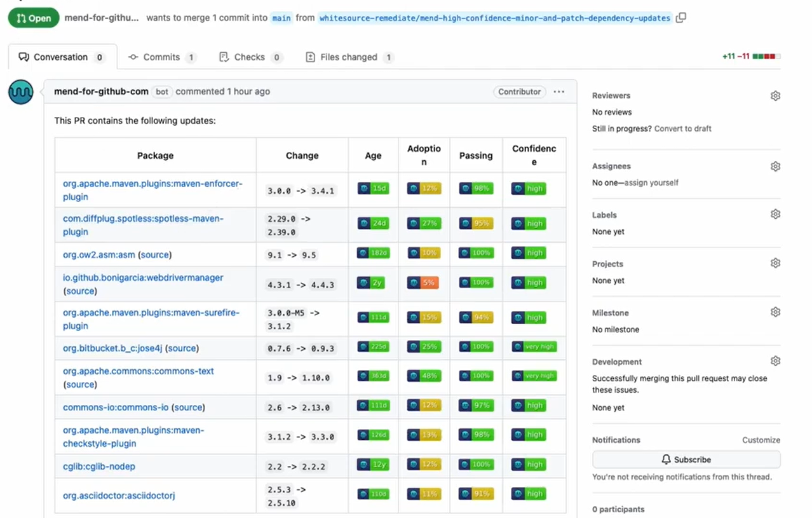Open the source link for commons-io
Screen dimensions: 812x518
(x=188, y=407)
